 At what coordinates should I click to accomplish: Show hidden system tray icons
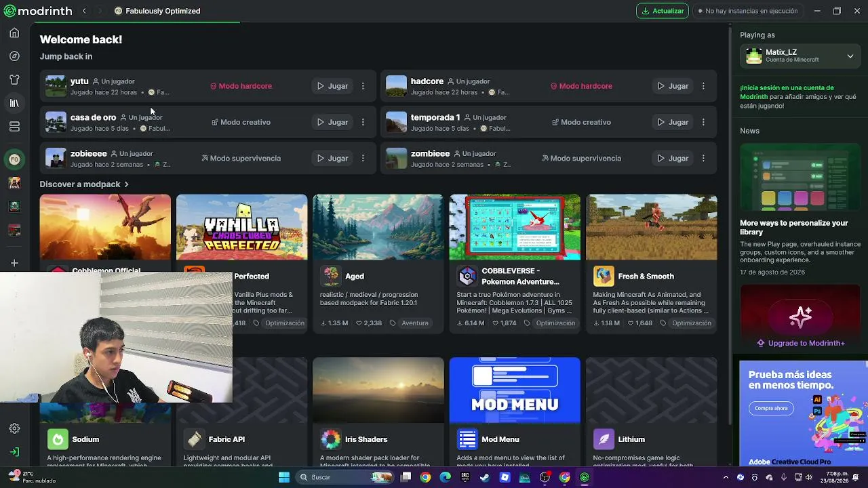(x=726, y=477)
